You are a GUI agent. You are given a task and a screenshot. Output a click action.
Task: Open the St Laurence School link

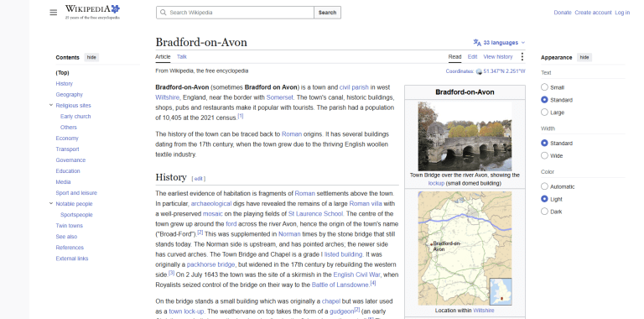(x=315, y=214)
